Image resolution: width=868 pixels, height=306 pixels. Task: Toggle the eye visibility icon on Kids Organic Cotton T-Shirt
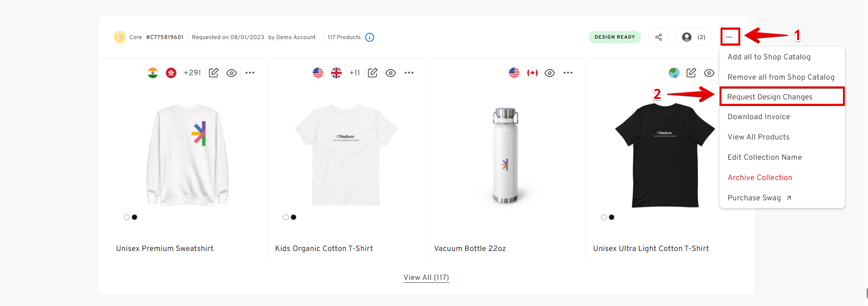(391, 73)
